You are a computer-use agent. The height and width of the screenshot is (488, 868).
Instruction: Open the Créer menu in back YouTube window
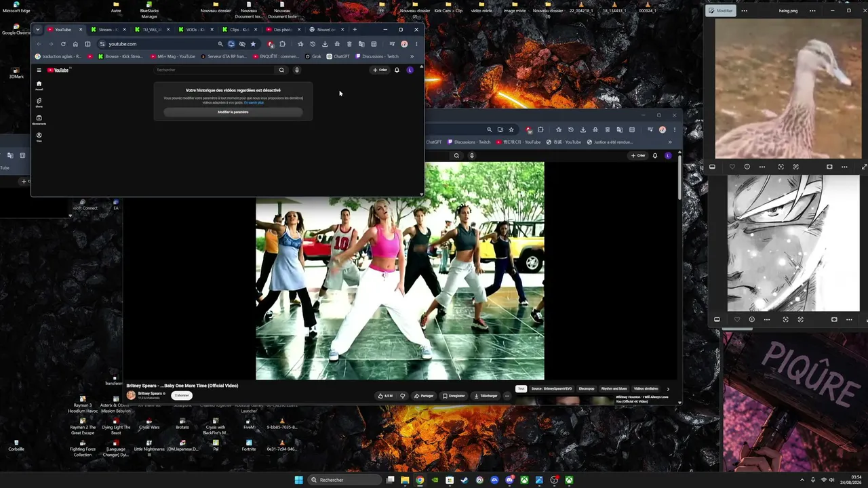[638, 156]
